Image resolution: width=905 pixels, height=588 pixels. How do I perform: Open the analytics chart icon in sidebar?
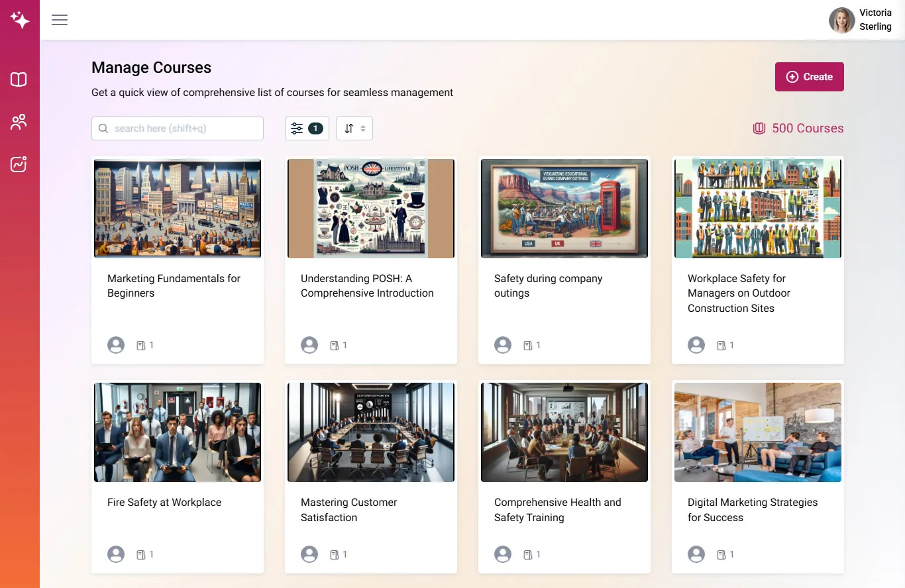click(19, 164)
